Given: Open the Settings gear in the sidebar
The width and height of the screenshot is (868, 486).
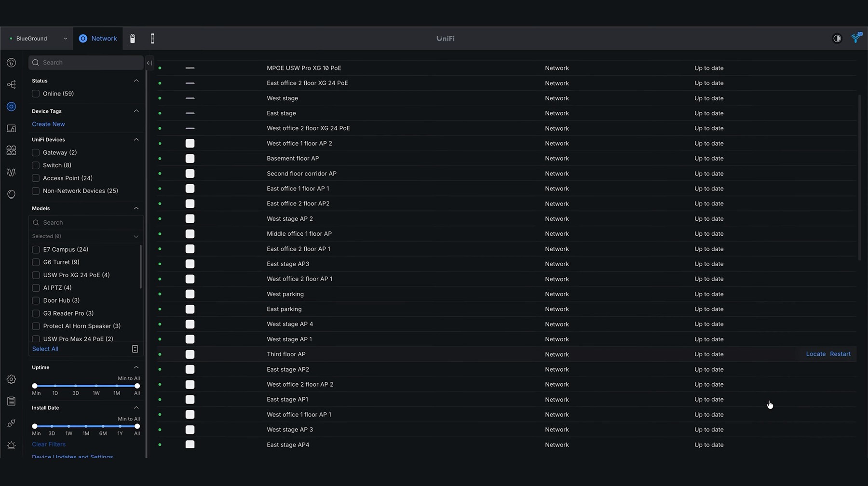Looking at the screenshot, I should pos(12,379).
